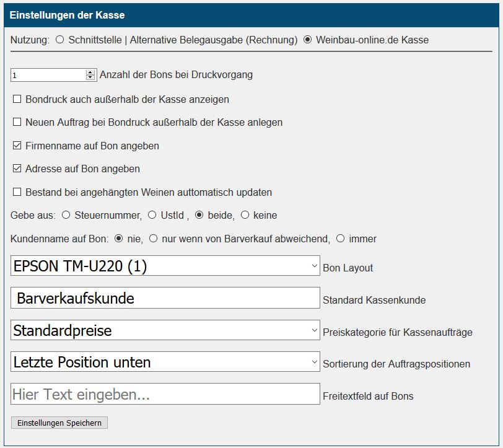
Task: Click the Einstellungen Speichern button
Action: click(x=59, y=423)
